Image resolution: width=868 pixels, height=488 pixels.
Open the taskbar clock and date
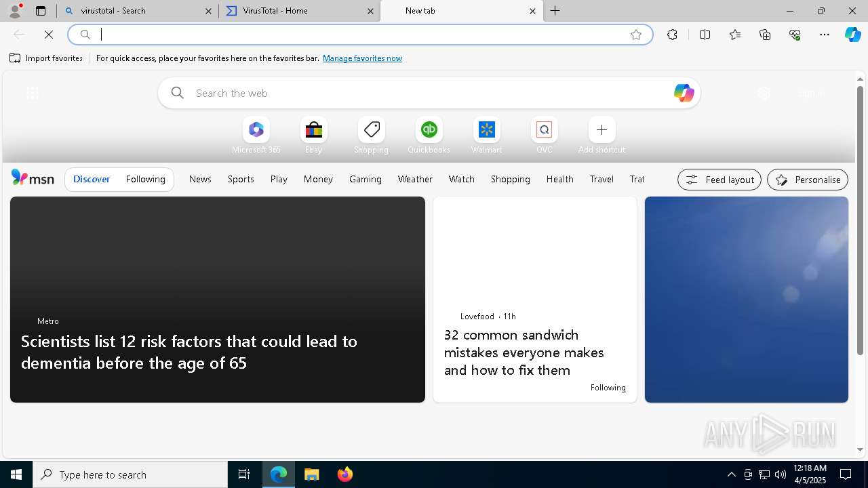809,474
